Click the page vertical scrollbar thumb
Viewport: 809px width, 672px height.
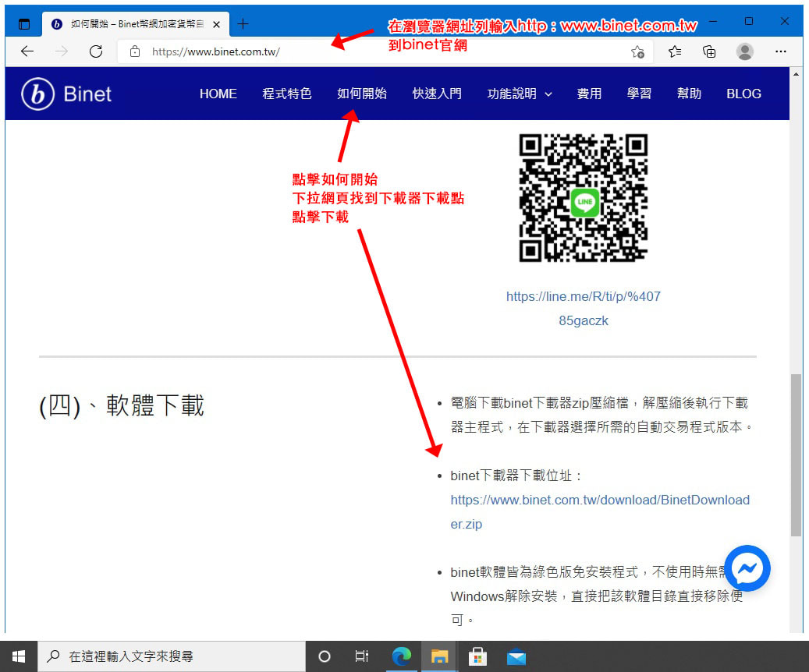click(796, 454)
